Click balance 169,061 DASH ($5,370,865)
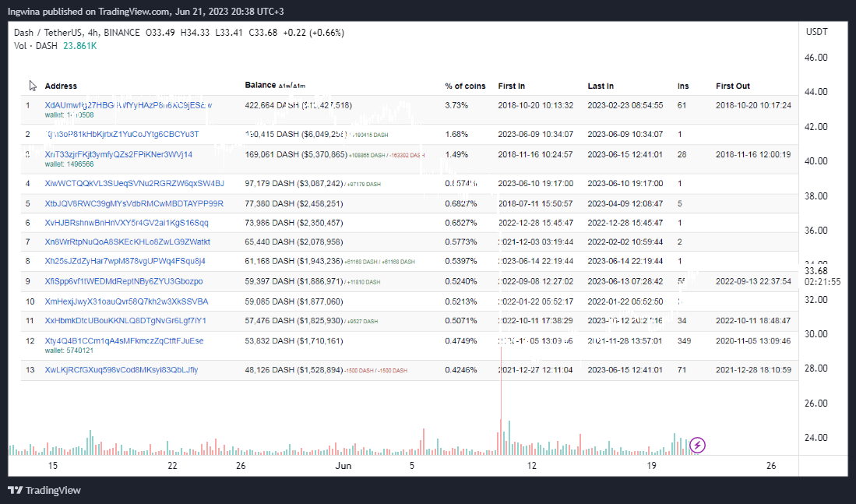The image size is (856, 504). coord(296,154)
